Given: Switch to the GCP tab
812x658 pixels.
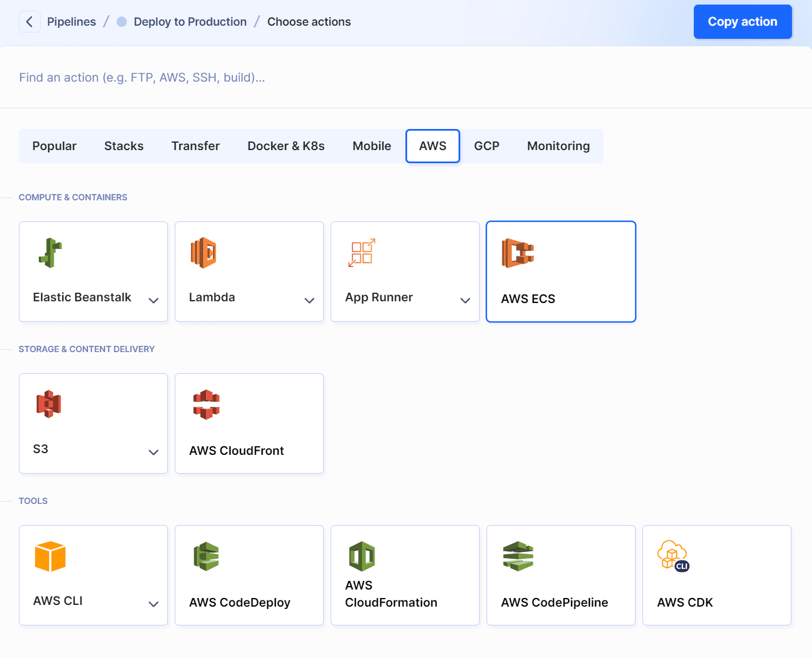Looking at the screenshot, I should coord(487,146).
